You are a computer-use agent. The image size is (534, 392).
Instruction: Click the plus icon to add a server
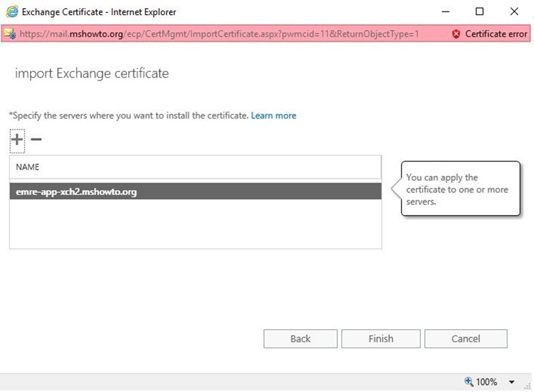click(x=17, y=139)
